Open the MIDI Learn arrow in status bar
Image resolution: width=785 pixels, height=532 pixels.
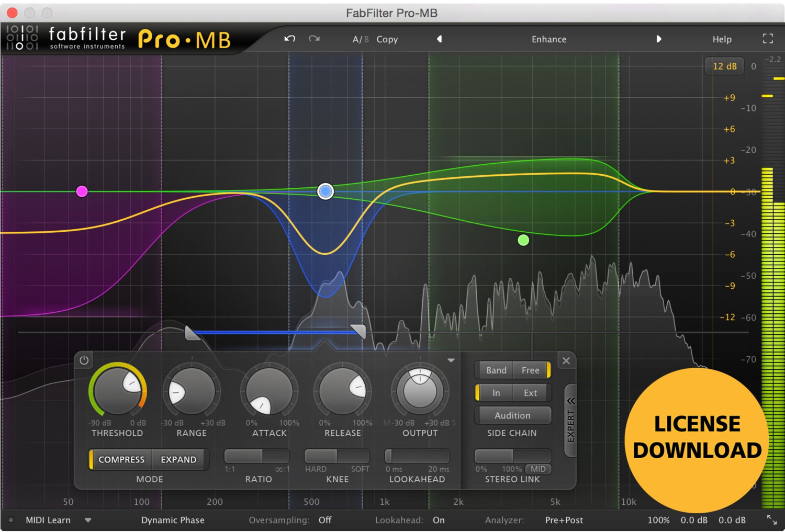(88, 520)
